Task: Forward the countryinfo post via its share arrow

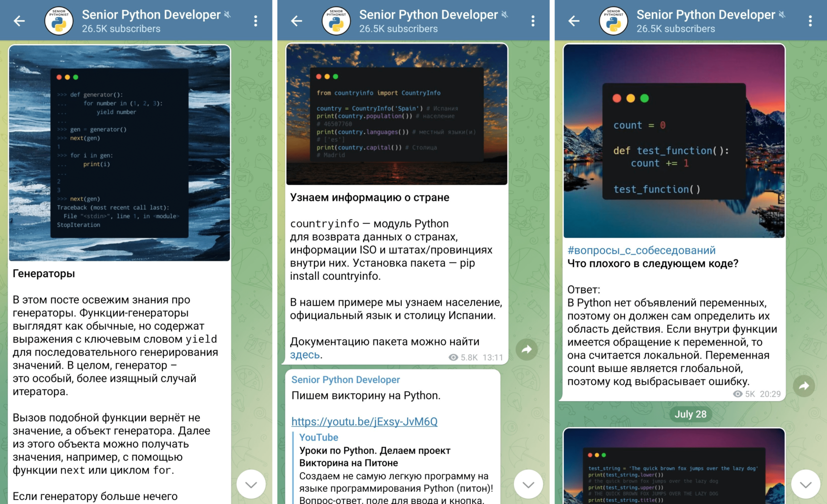Action: [527, 349]
